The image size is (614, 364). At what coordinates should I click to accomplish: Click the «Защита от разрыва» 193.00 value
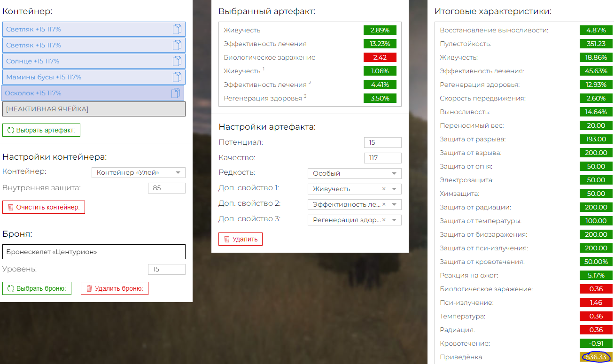tap(596, 139)
